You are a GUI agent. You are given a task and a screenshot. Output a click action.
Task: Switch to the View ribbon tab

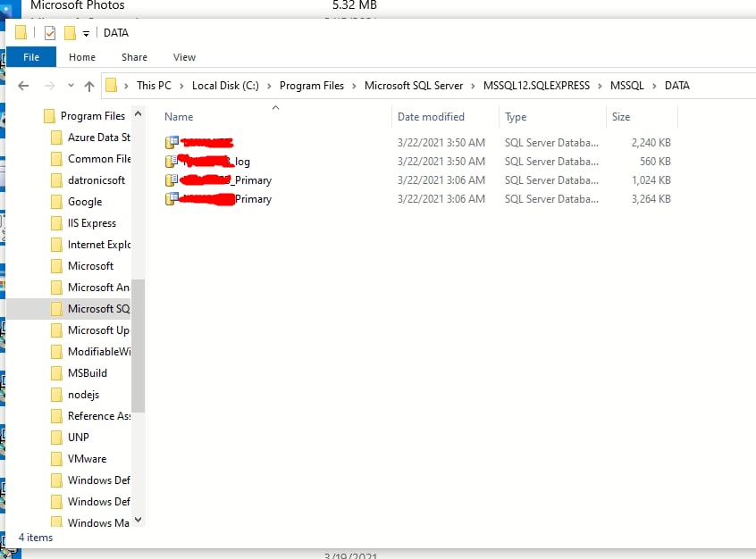coord(184,57)
